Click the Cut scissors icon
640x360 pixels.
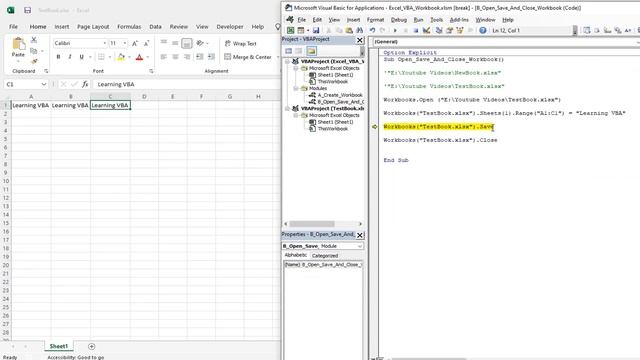coord(34,40)
